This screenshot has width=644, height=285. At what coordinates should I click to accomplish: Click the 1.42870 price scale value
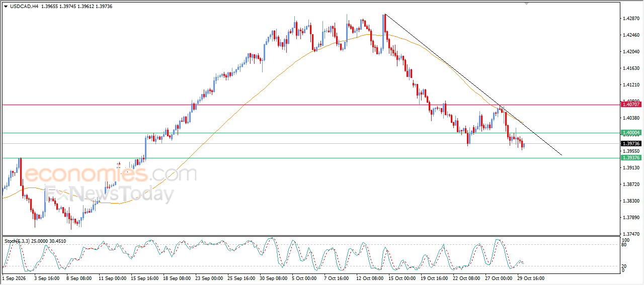click(631, 19)
